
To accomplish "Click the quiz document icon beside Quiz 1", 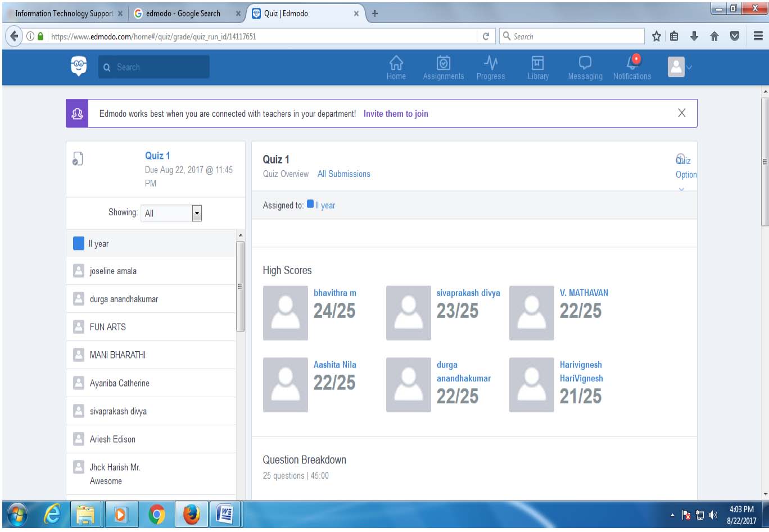I will coord(78,159).
